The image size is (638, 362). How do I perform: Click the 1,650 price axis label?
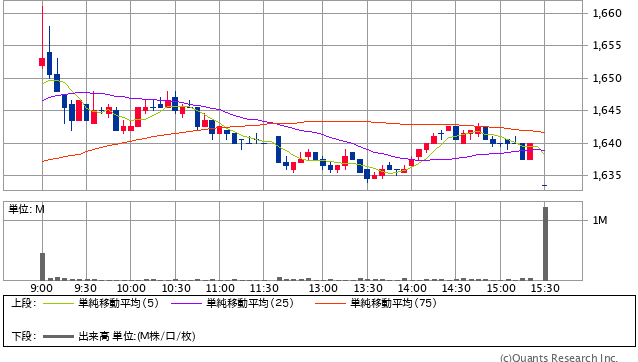[x=607, y=78]
